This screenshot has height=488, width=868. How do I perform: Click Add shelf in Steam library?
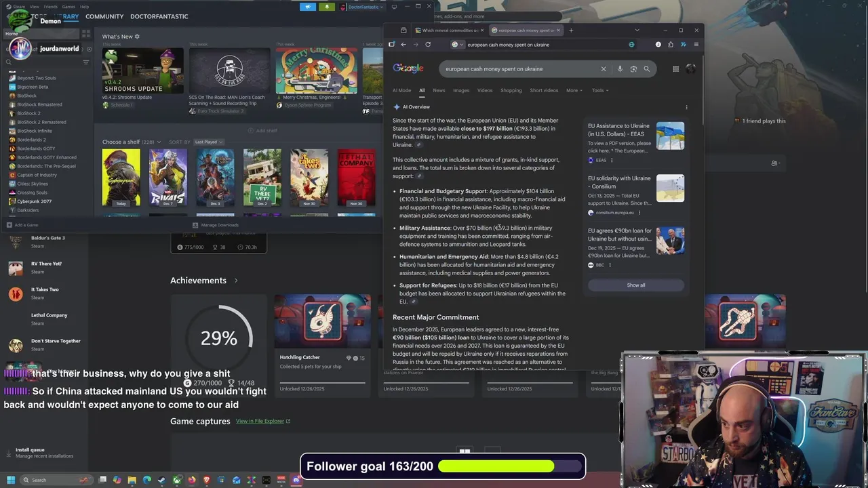[262, 131]
